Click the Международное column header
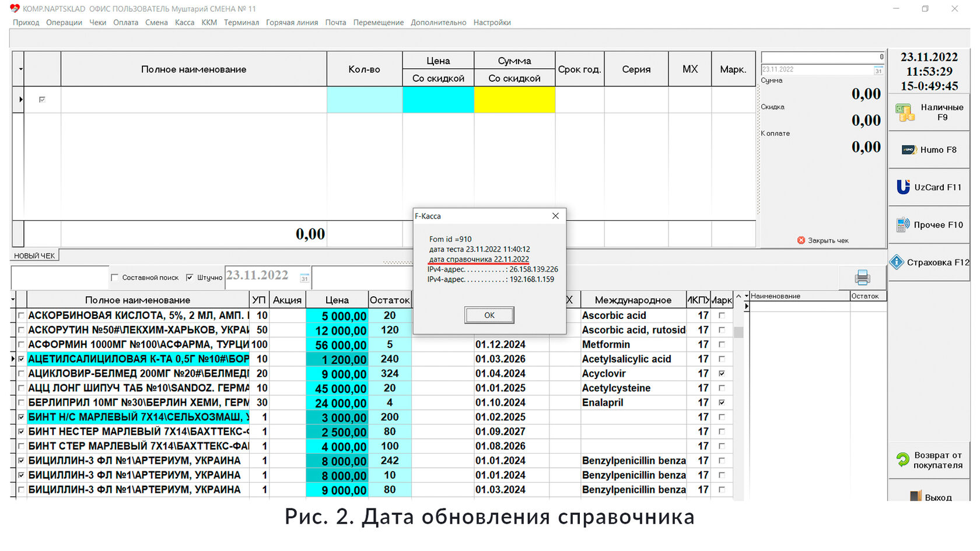The width and height of the screenshot is (980, 551). 633,300
